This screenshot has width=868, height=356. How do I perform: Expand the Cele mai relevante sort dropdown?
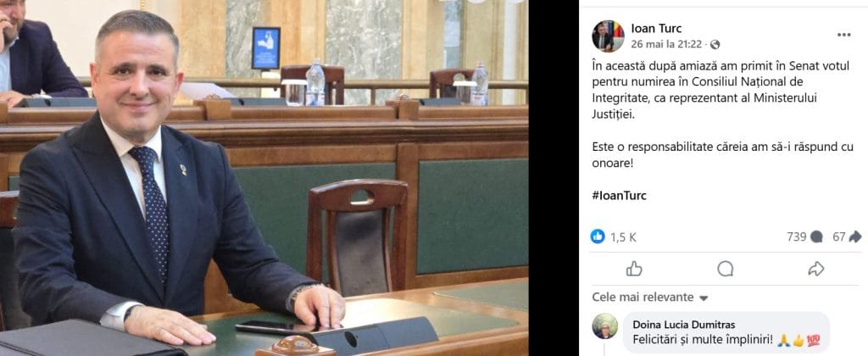coord(650,298)
